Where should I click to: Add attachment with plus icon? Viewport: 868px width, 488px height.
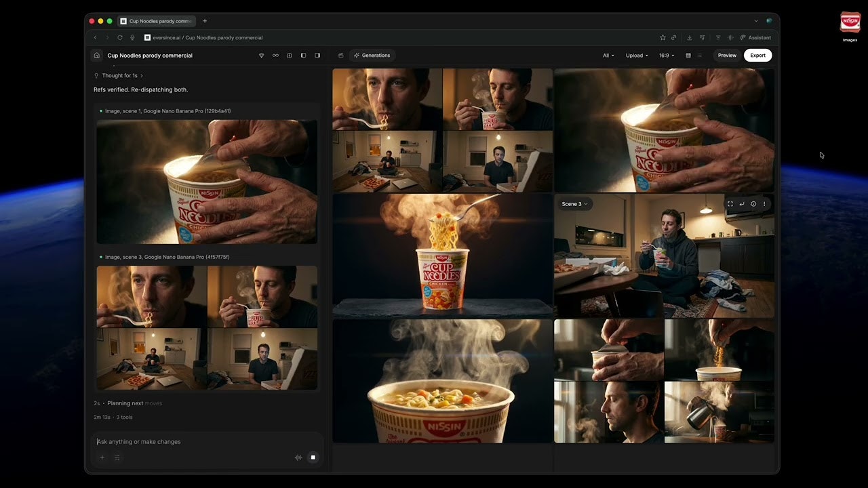click(102, 457)
